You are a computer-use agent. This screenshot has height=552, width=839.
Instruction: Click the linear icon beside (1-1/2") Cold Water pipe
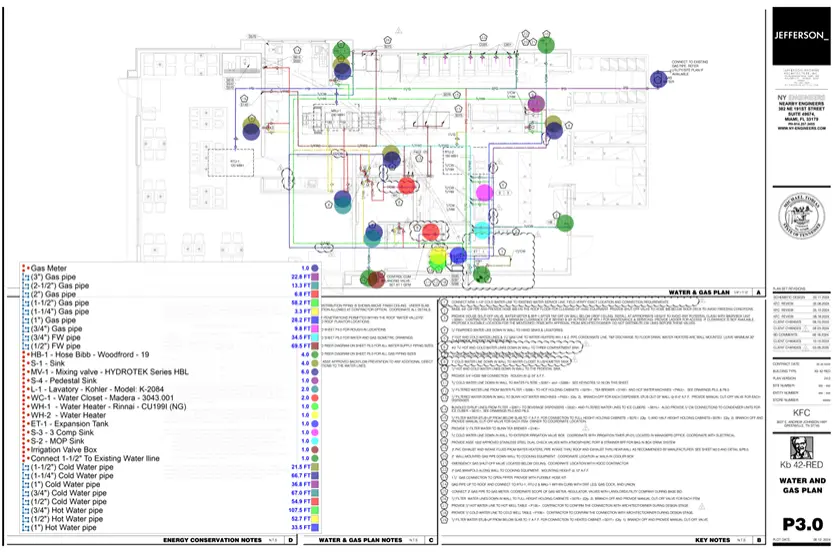click(25, 467)
